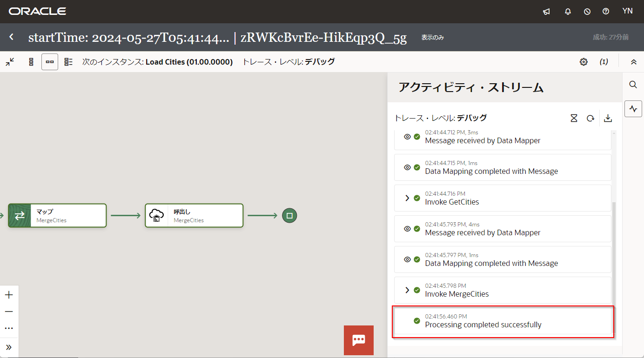This screenshot has height=358, width=644.
Task: Switch to vertical layout view
Action: pos(31,62)
